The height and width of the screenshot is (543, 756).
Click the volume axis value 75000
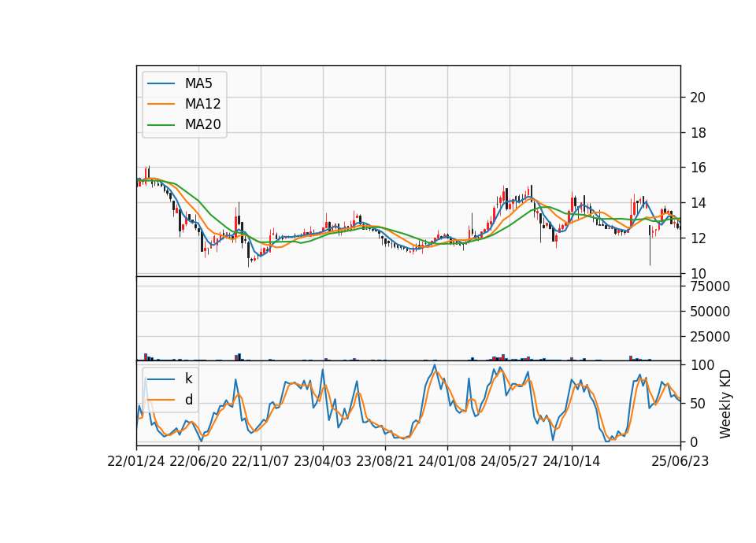pyautogui.click(x=710, y=286)
